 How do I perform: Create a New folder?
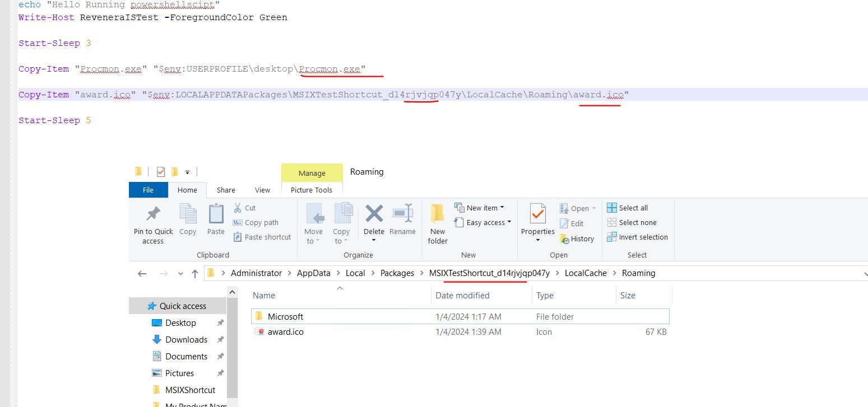[x=437, y=223]
